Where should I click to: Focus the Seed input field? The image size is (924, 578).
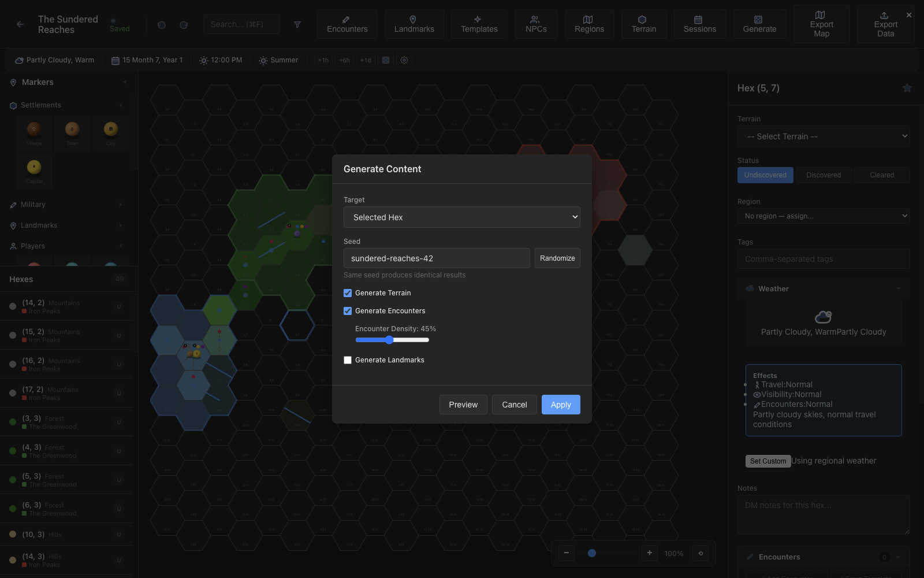(x=437, y=258)
